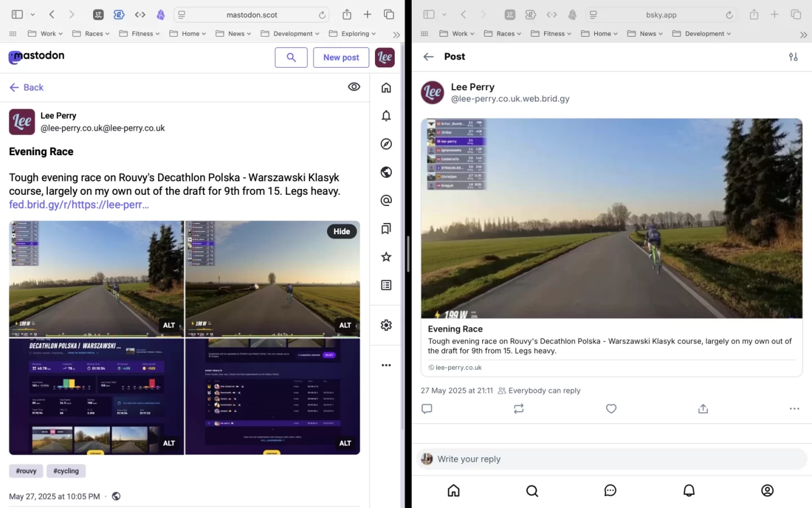The width and height of the screenshot is (812, 508).
Task: Open the Fitness bookmarks dropdown
Action: [139, 33]
